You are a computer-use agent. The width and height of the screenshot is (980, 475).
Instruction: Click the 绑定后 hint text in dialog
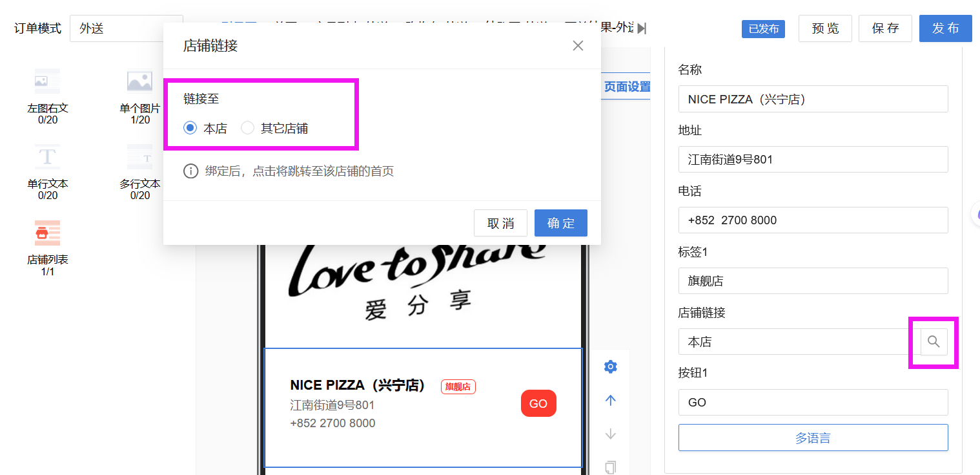click(300, 171)
